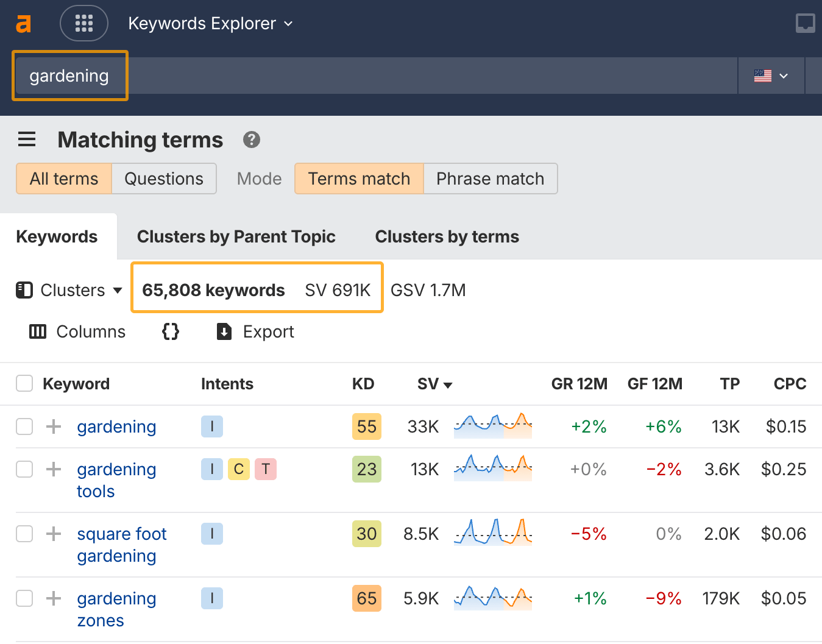The width and height of the screenshot is (822, 644).
Task: Click the plus icon beside square foot gardening
Action: coord(54,534)
